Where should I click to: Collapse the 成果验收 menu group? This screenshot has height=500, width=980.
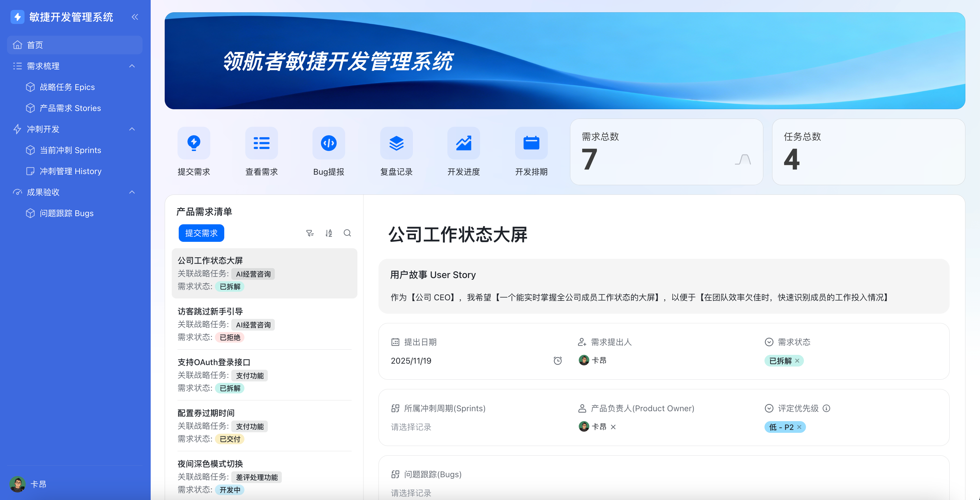[x=132, y=192]
